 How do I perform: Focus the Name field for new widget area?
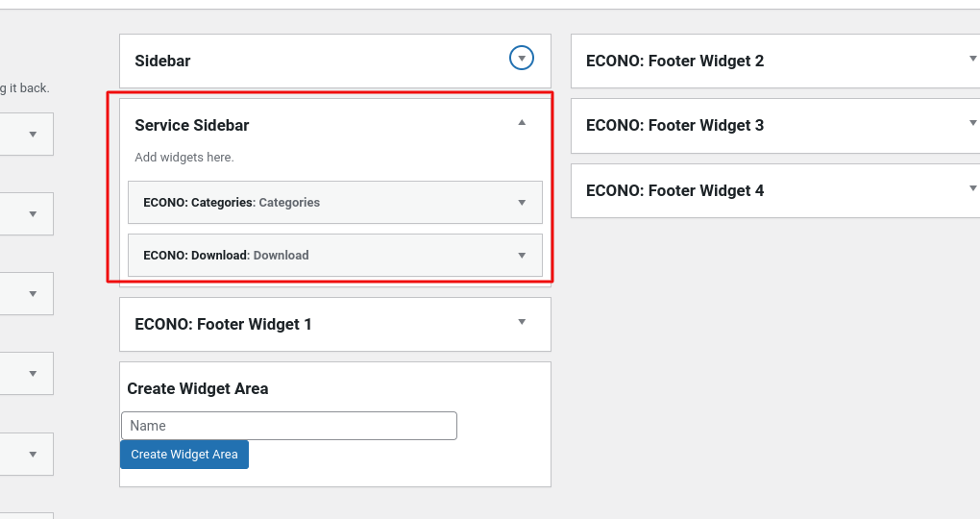coord(289,426)
